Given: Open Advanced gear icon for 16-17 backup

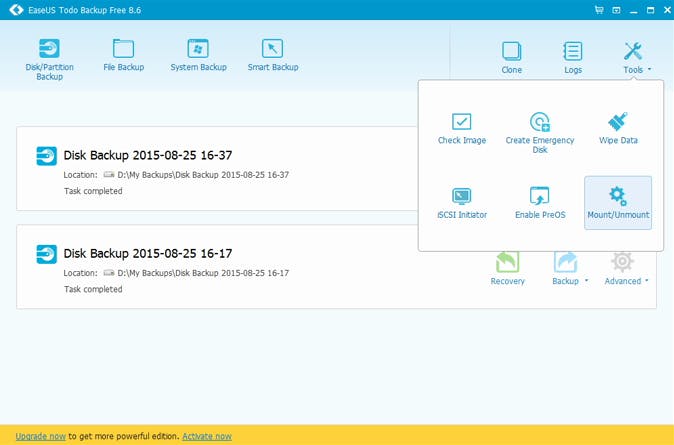Looking at the screenshot, I should point(622,263).
